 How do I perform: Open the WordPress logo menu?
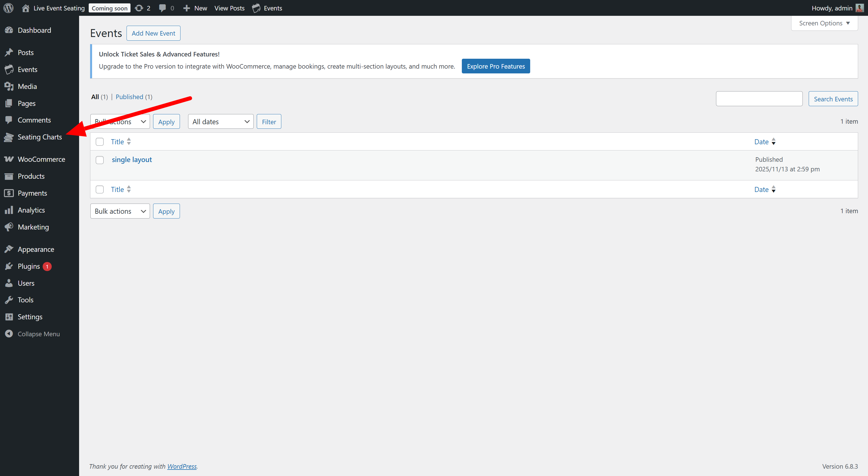[8, 8]
